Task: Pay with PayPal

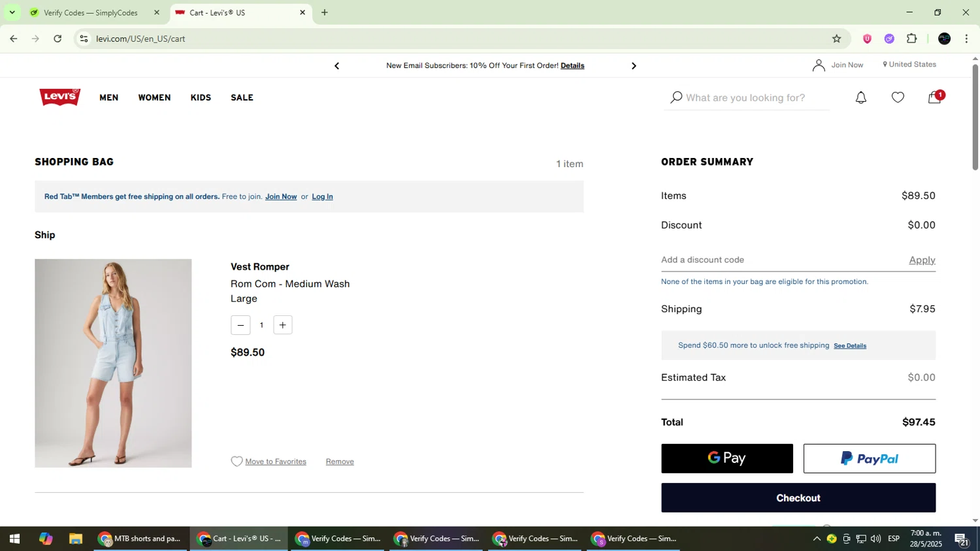Action: click(x=870, y=458)
